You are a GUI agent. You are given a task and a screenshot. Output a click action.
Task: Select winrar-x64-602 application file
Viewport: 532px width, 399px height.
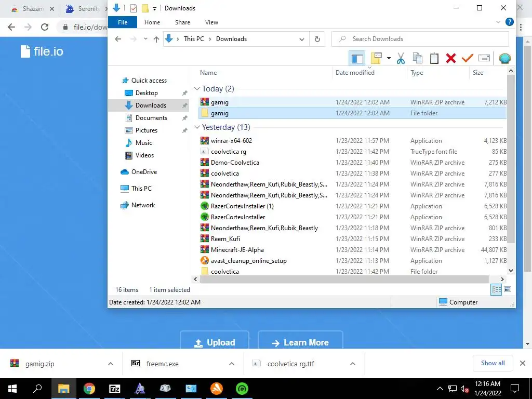[x=352, y=140]
